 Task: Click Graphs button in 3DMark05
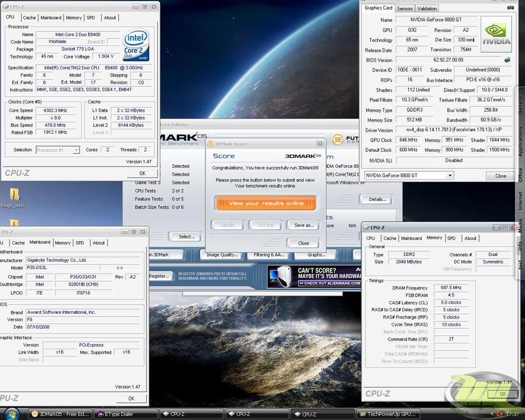[316, 255]
